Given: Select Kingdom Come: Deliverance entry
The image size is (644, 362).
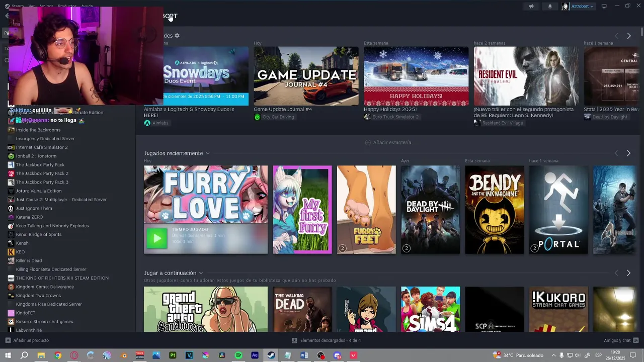Looking at the screenshot, I should (x=44, y=287).
